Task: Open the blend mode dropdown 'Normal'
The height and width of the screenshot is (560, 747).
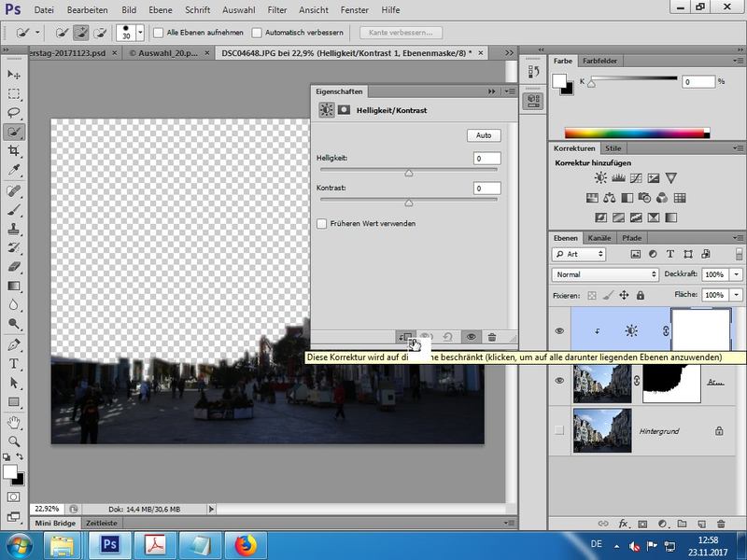Action: (x=605, y=275)
